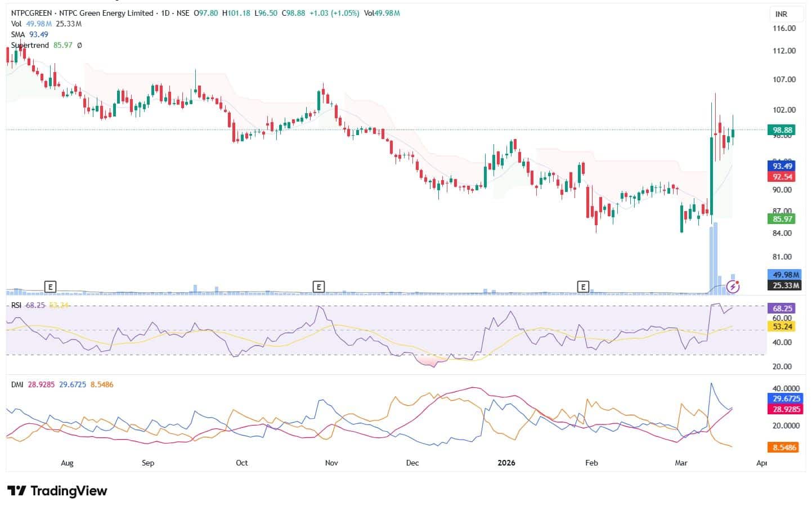
Task: Click 87.00 on the price scale
Action: tap(782, 211)
